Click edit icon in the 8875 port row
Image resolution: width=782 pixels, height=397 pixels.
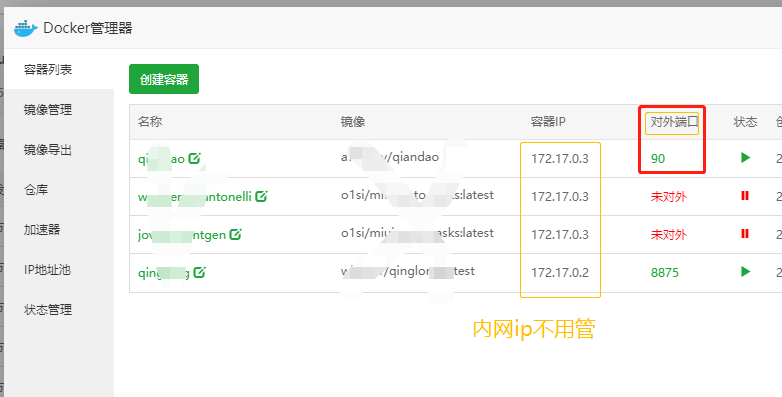[x=199, y=272]
